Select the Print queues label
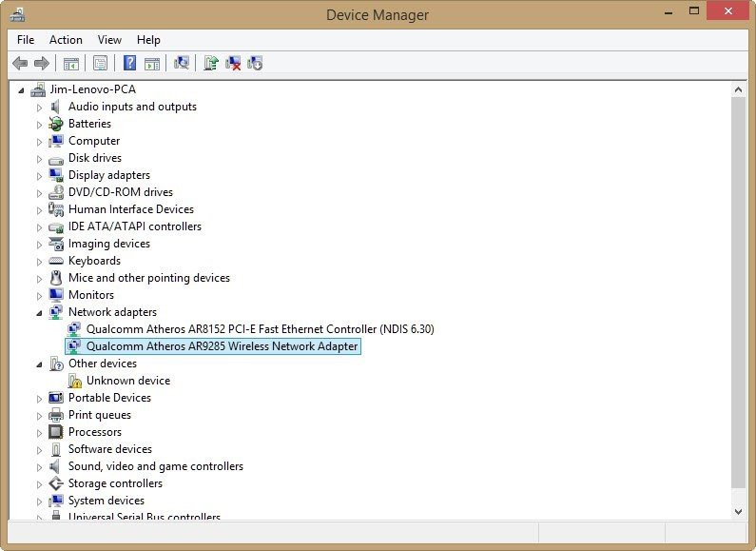Image resolution: width=756 pixels, height=551 pixels. pos(100,415)
